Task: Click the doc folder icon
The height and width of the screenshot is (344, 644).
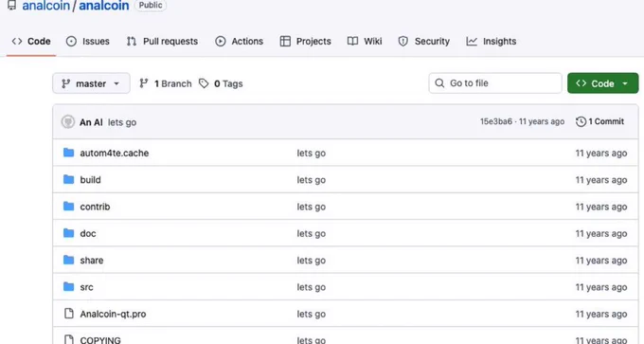Action: [68, 233]
